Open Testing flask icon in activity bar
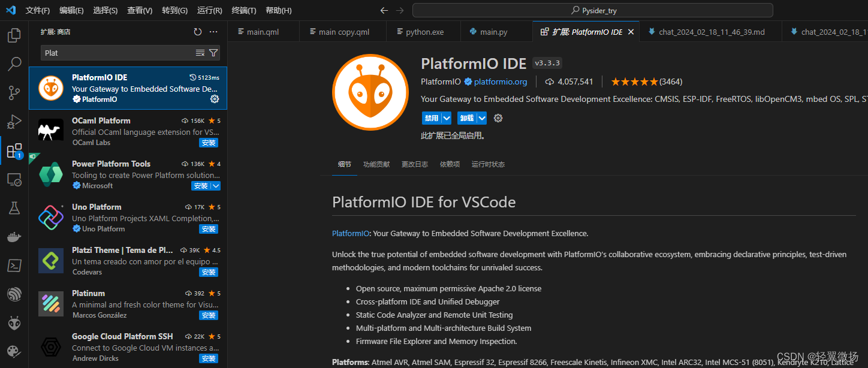 tap(14, 208)
